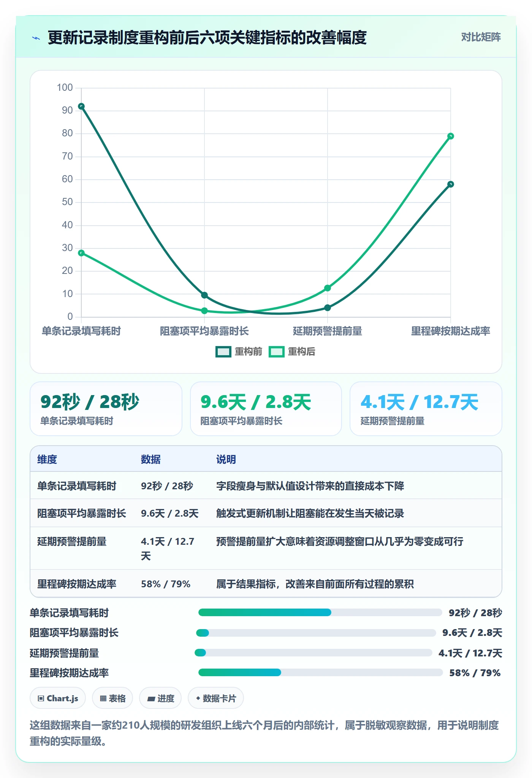Toggle the 重构前 legend swatch
This screenshot has height=778, width=532.
[223, 352]
